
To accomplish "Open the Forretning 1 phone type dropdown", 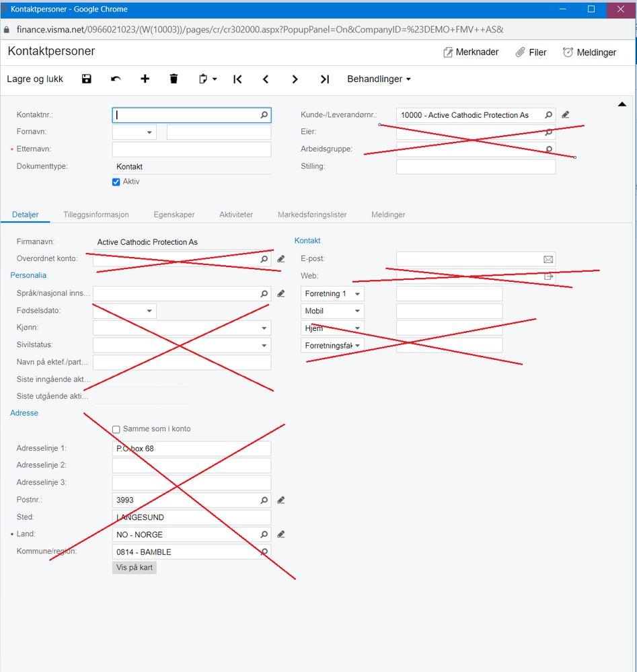I will [x=357, y=293].
